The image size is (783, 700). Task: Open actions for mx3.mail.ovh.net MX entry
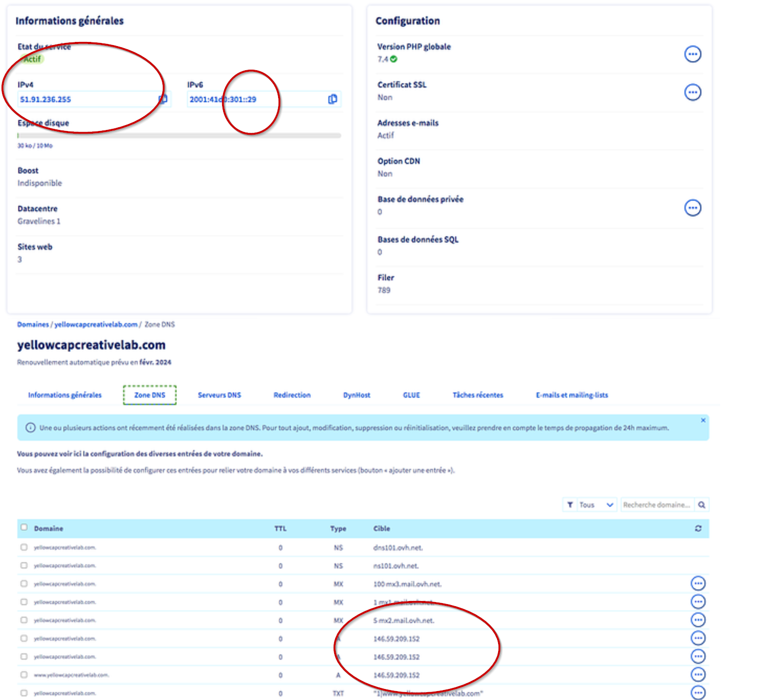[x=698, y=584]
